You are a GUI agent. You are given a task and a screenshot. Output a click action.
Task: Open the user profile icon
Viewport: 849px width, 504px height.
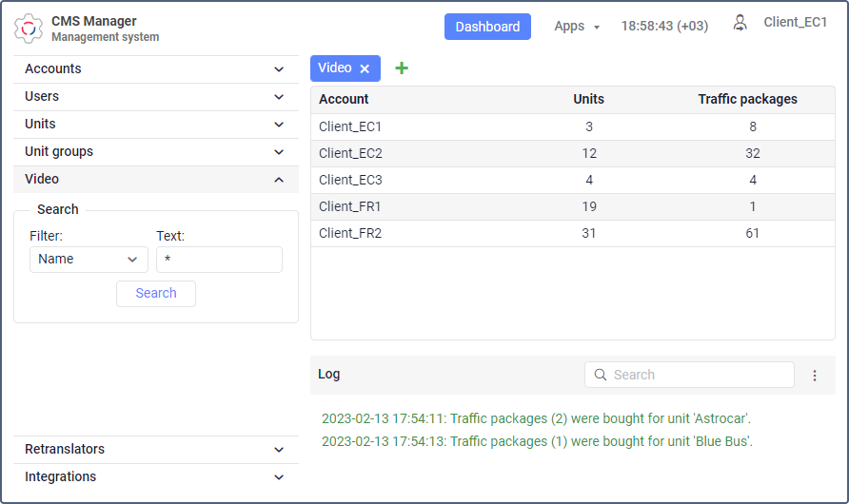coord(740,23)
